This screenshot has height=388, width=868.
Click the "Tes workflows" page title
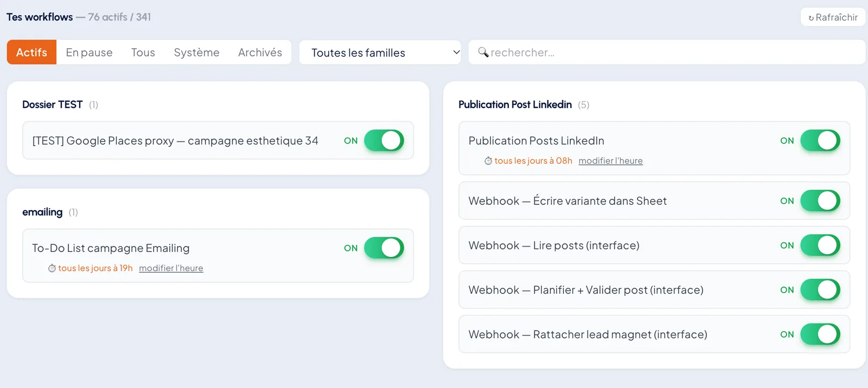click(40, 17)
